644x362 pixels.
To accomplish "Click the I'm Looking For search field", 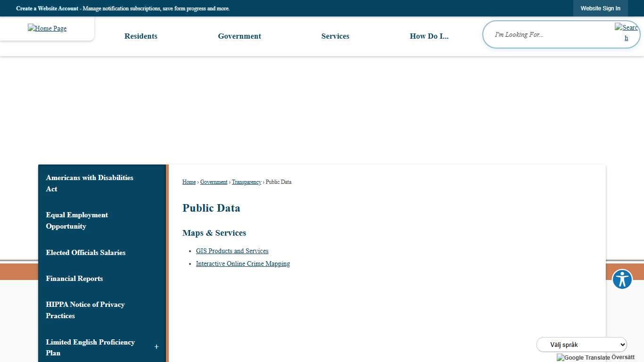I will [549, 34].
